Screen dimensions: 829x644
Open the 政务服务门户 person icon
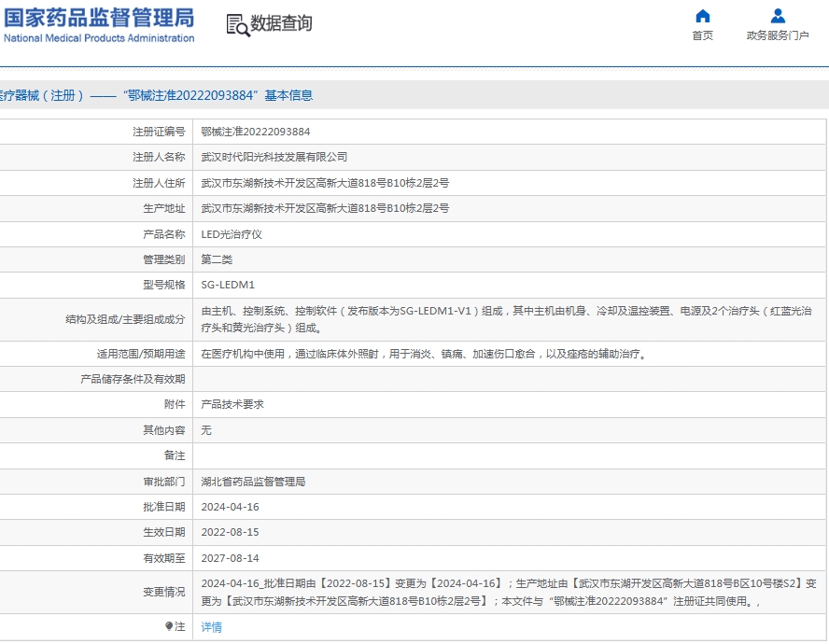777,16
